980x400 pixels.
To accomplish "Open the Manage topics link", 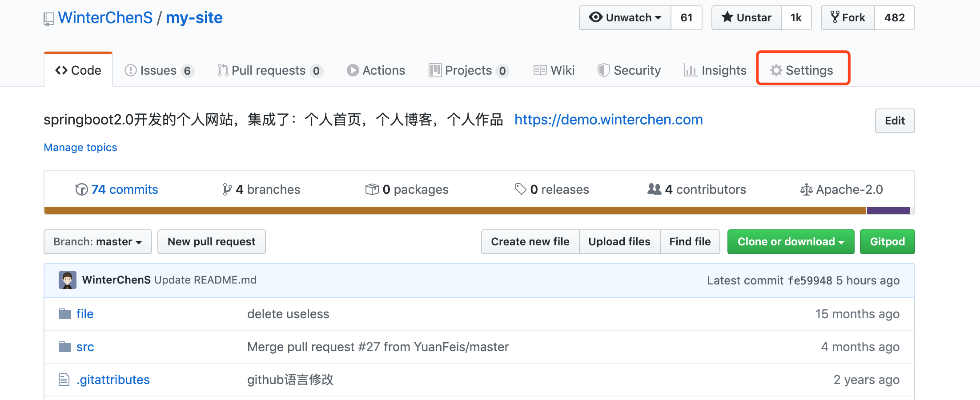I will 80,148.
